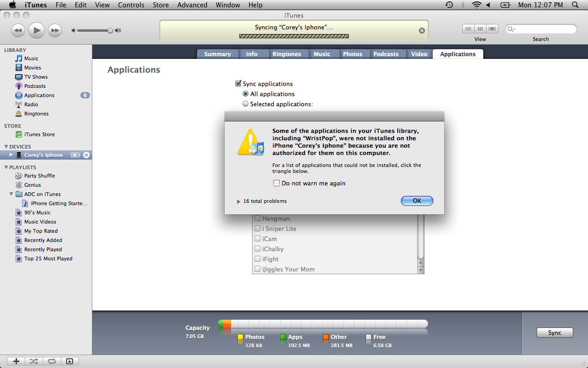
Task: Collapse the PLAYLISTS section
Action: (6, 167)
